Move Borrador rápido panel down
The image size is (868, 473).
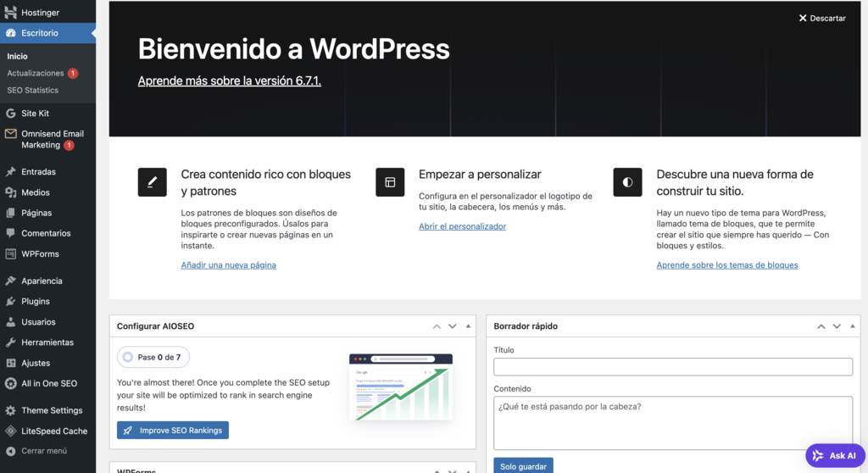click(837, 326)
